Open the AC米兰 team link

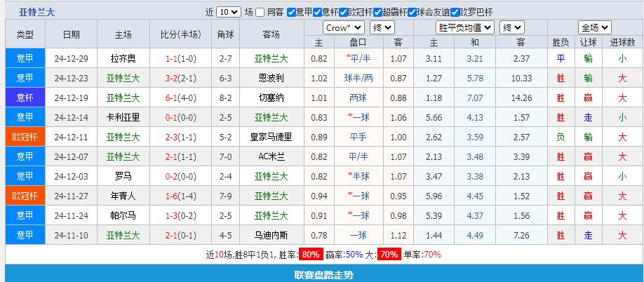pyautogui.click(x=271, y=156)
